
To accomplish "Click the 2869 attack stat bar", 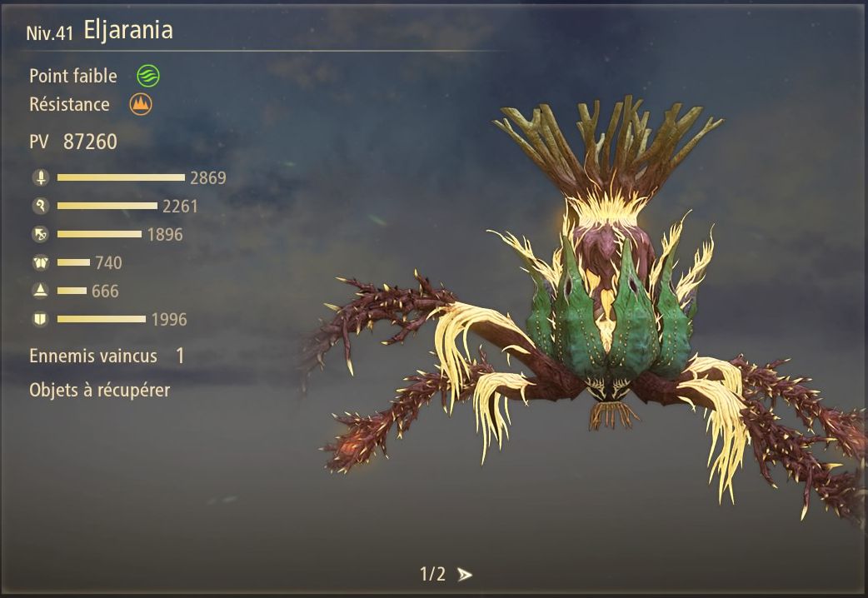I will click(x=121, y=177).
